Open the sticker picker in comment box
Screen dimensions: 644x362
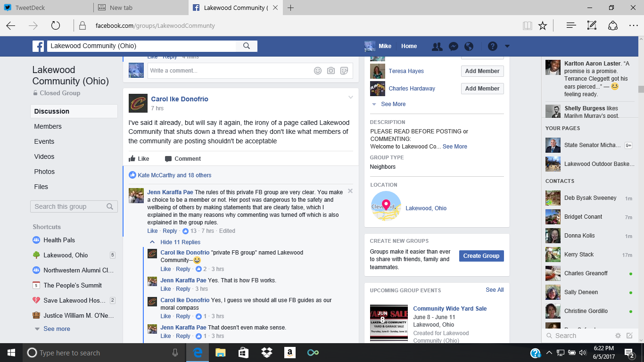click(344, 71)
